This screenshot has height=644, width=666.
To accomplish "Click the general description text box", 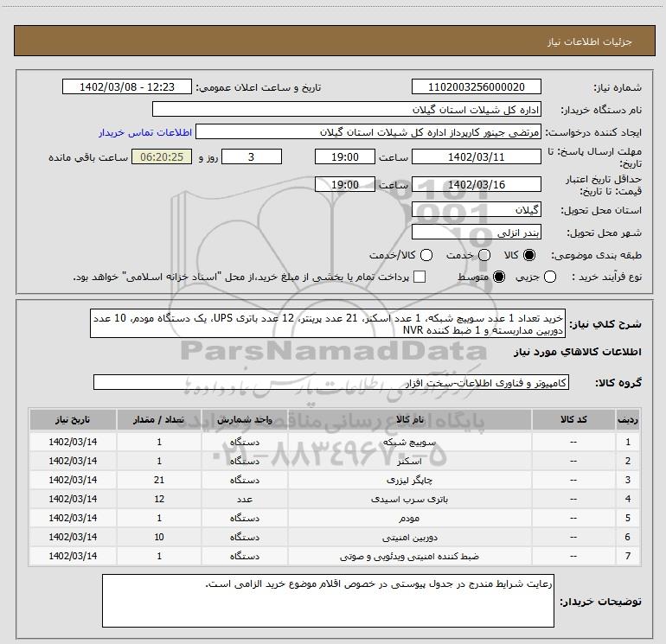I will point(328,323).
